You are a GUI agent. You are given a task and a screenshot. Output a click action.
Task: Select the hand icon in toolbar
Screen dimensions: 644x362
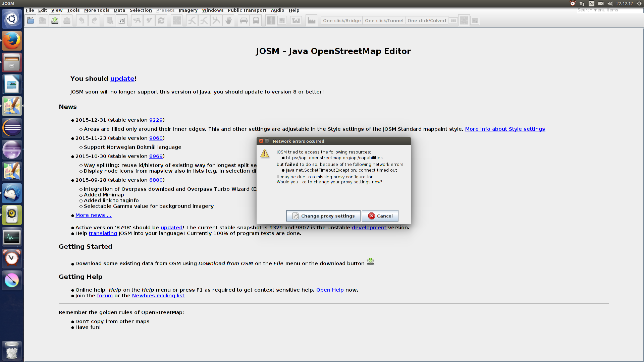coord(229,20)
